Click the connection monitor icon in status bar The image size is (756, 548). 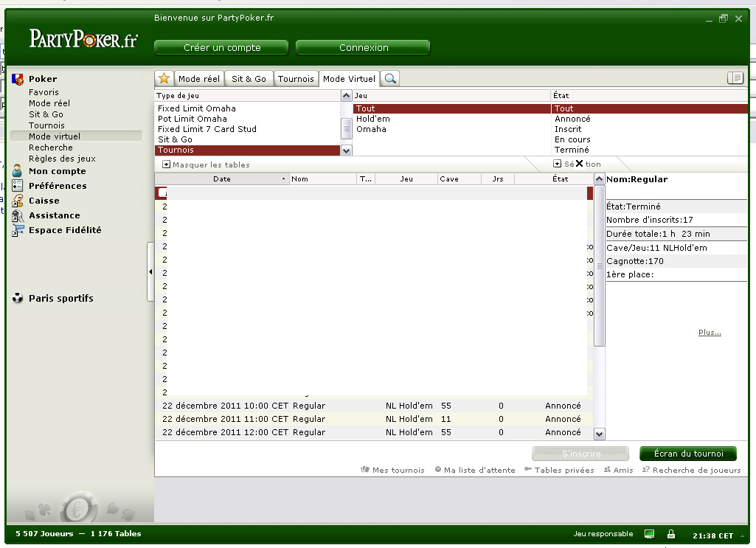650,534
